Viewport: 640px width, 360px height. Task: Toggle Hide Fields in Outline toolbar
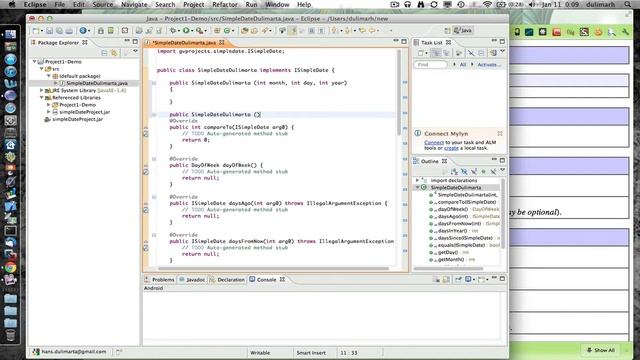[x=464, y=172]
